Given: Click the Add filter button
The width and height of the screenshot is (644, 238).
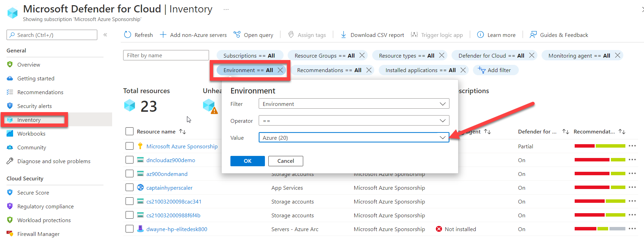Looking at the screenshot, I should (496, 70).
